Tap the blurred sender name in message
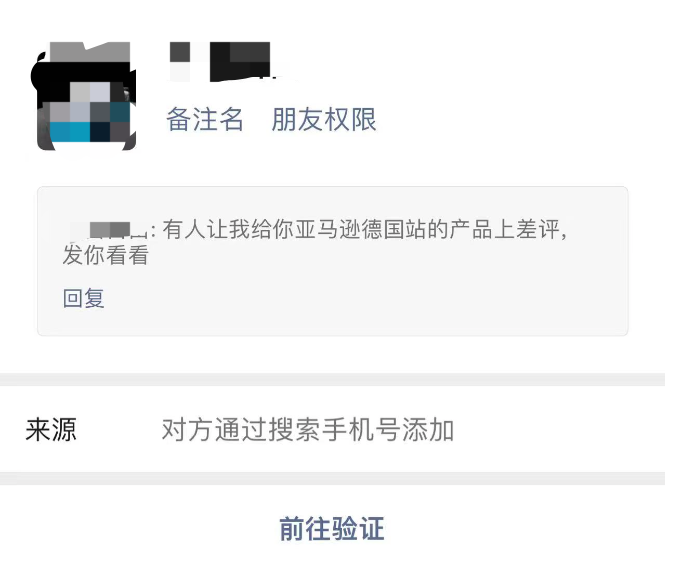The image size is (682, 562). (x=109, y=230)
